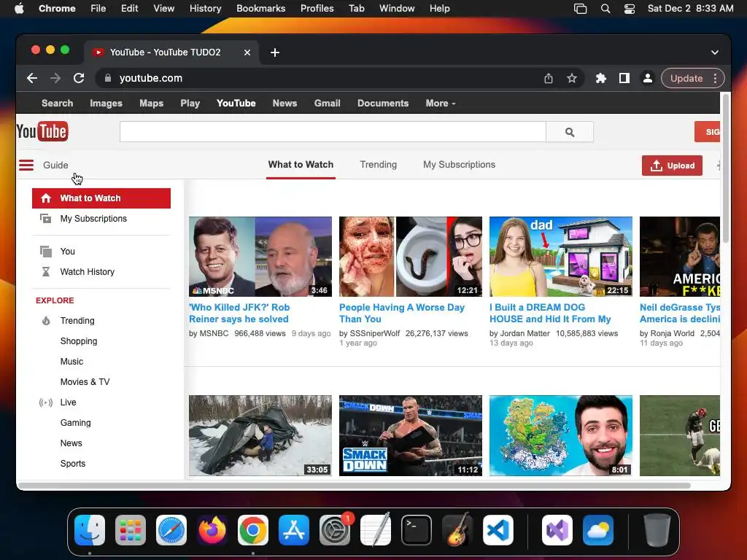Close the YouTube TUDO2 tab
Screen dimensions: 747x560
tap(247, 52)
